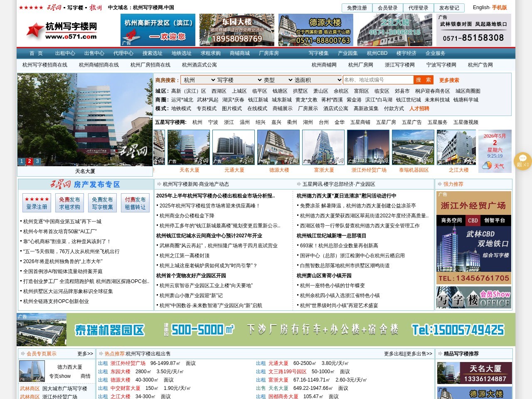Viewport: 532px width, 399px height.
Task: Open the city dropdown showing 杭州
Action: pyautogui.click(x=199, y=80)
